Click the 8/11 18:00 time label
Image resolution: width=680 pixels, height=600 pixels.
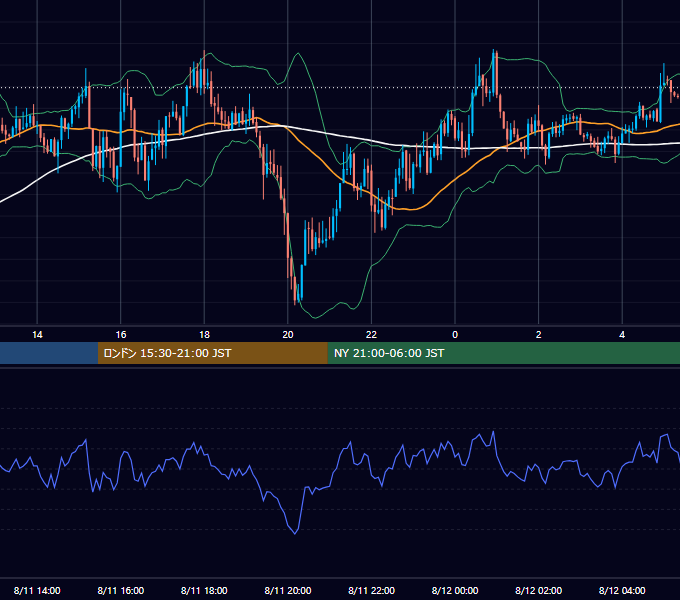(x=204, y=590)
